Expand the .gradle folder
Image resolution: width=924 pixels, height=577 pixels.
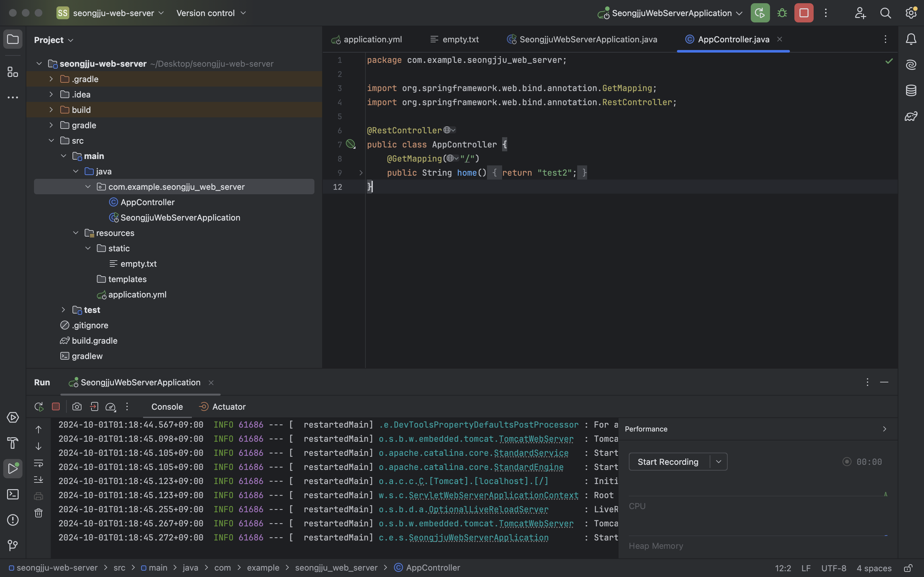coord(51,79)
